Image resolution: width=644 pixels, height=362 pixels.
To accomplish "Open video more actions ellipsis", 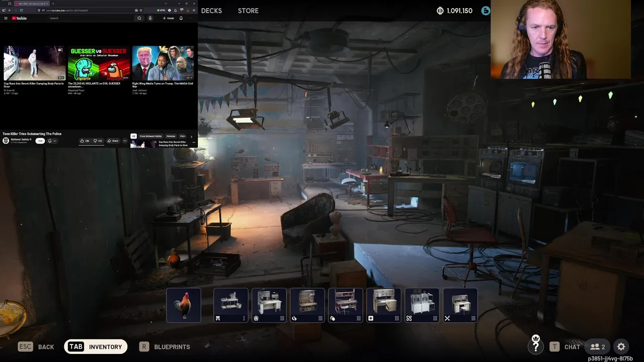I will click(125, 141).
